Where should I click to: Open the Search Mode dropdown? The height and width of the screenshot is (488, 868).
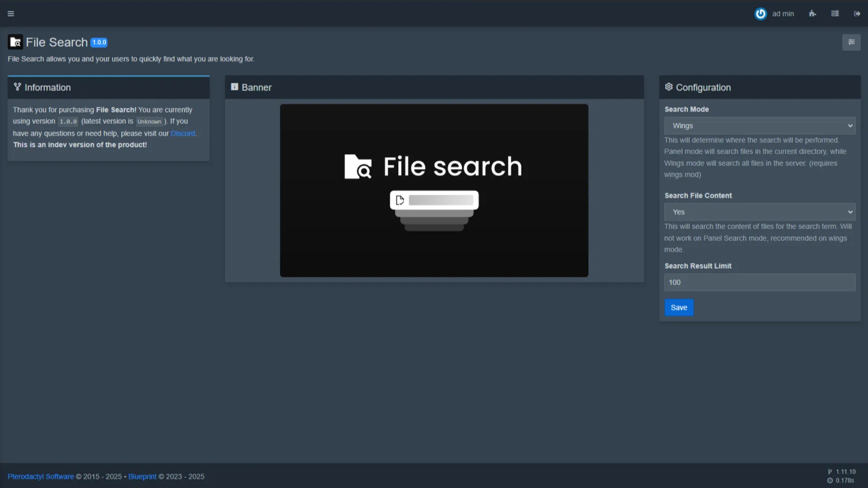click(x=759, y=126)
